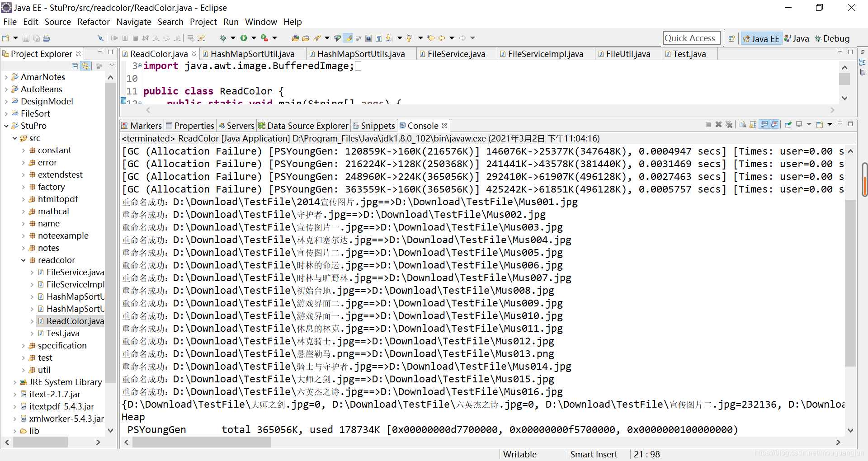The width and height of the screenshot is (868, 461).
Task: Toggle Link with Editor in Project Explorer
Action: pos(85,66)
